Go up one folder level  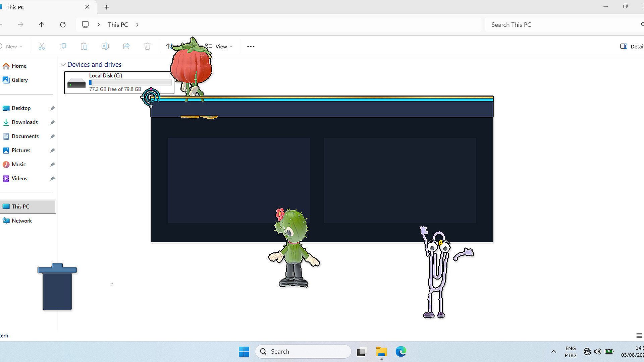[42, 24]
